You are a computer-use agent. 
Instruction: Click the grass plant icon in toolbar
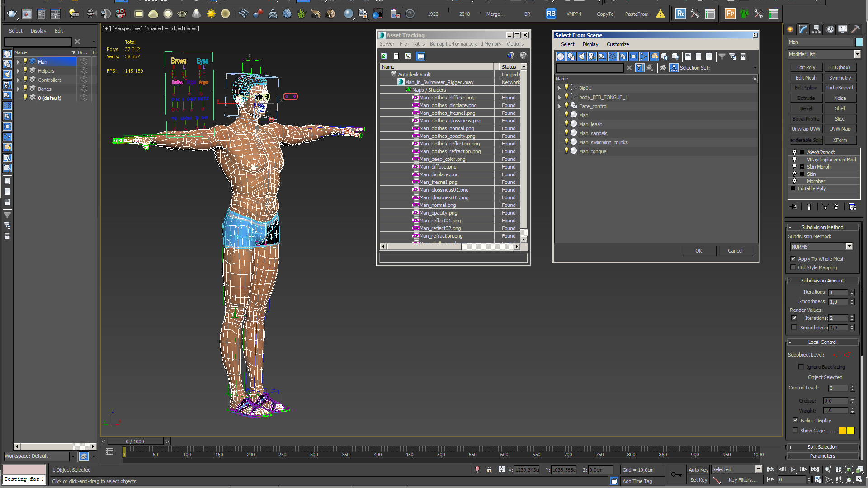302,14
